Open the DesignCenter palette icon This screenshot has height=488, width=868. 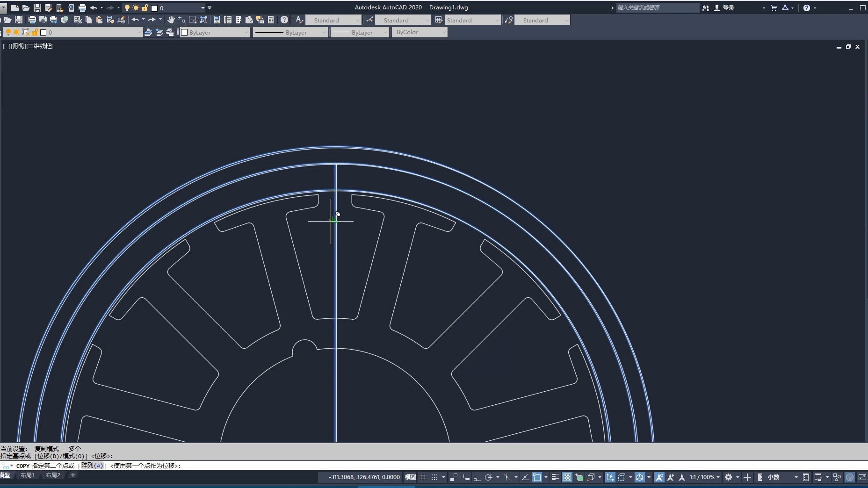coord(228,20)
